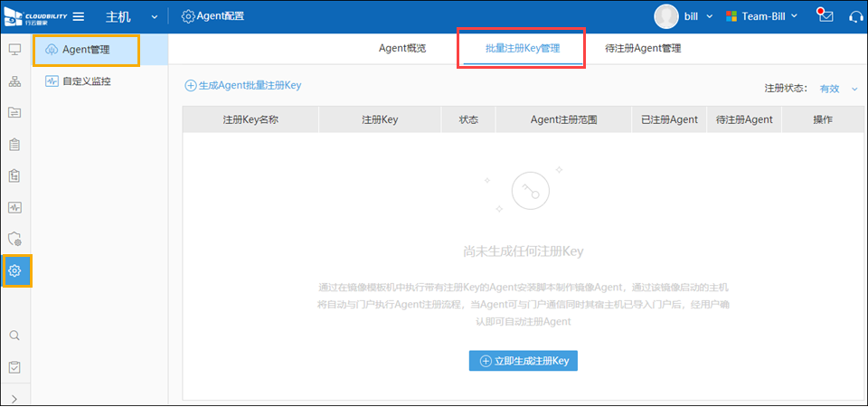Switch to the 批量注册Key管理 tab
This screenshot has height=407, width=868.
[x=523, y=48]
